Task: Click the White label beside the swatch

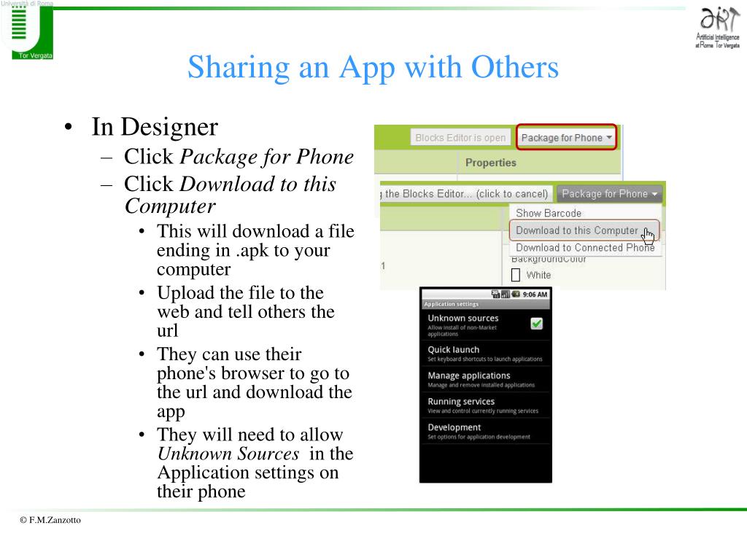Action: point(538,275)
